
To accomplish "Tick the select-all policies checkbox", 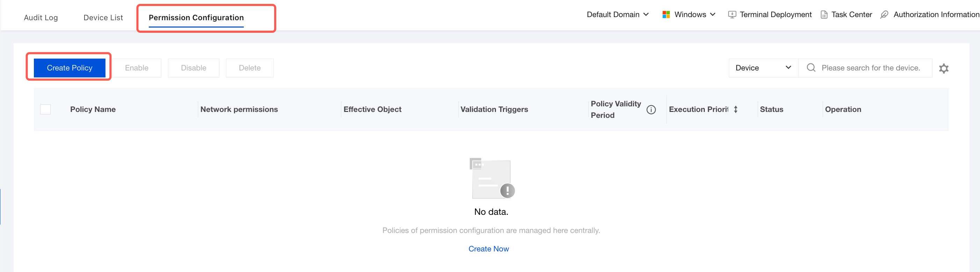I will pos(45,109).
